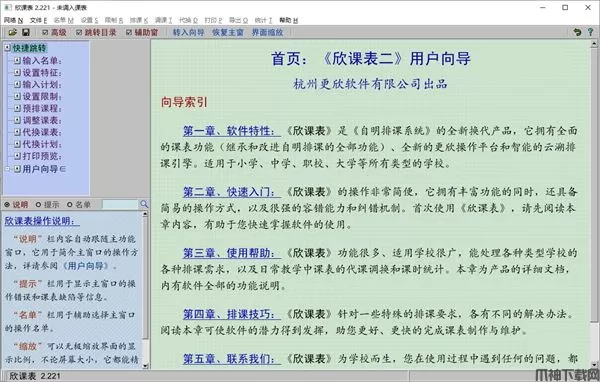Click the node icon beside 代换计划
Viewport: 600px width, 382px height.
[x=17, y=144]
